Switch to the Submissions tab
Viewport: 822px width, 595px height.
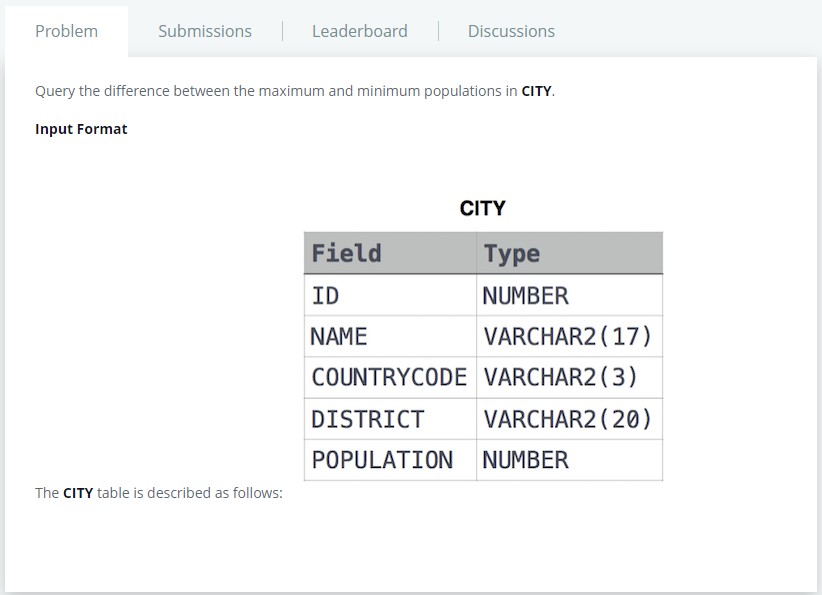pos(204,31)
